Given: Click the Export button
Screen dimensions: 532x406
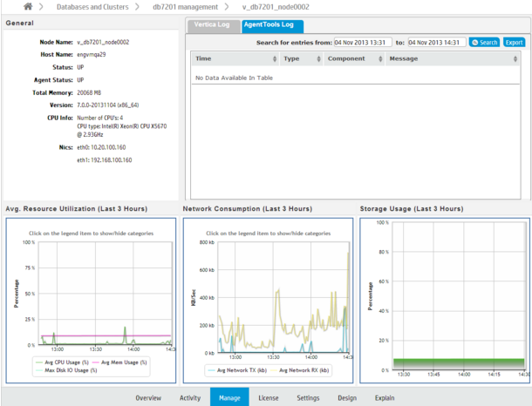Looking at the screenshot, I should pos(514,42).
